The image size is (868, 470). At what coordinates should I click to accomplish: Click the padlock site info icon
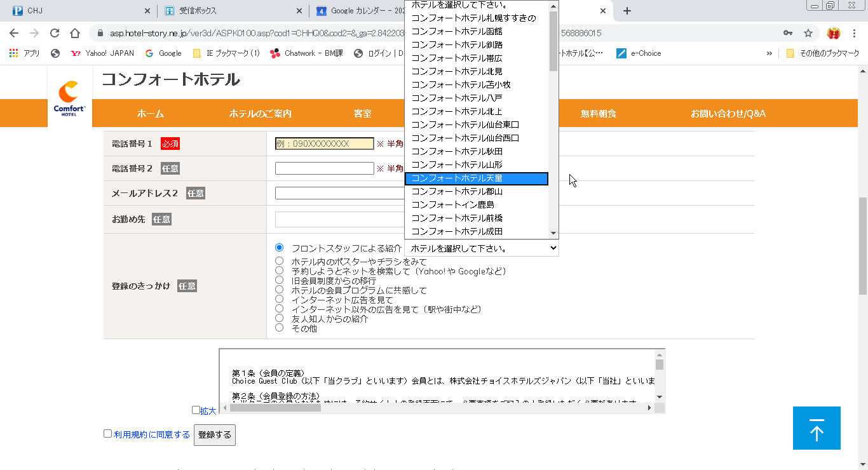(x=100, y=33)
